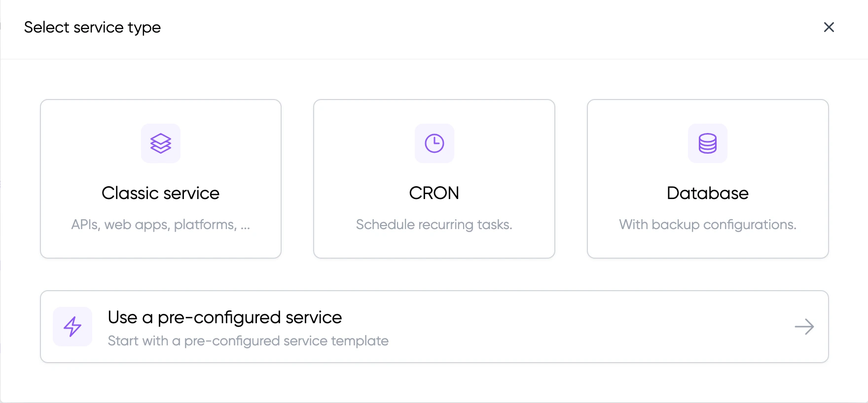Select the "Database" title text
Viewport: 868px width, 403px height.
coord(707,193)
